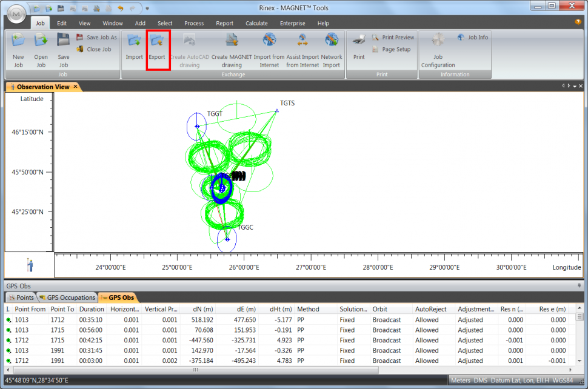Open the Select ribbon tab
The width and height of the screenshot is (588, 389).
pos(165,23)
